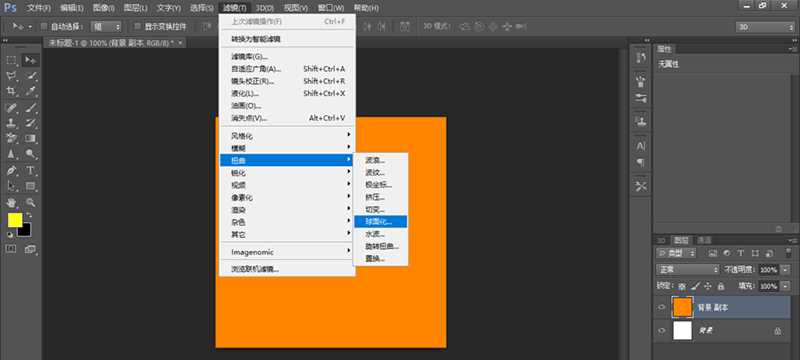The height and width of the screenshot is (360, 800).
Task: Switch to the 通道 tab
Action: (704, 240)
